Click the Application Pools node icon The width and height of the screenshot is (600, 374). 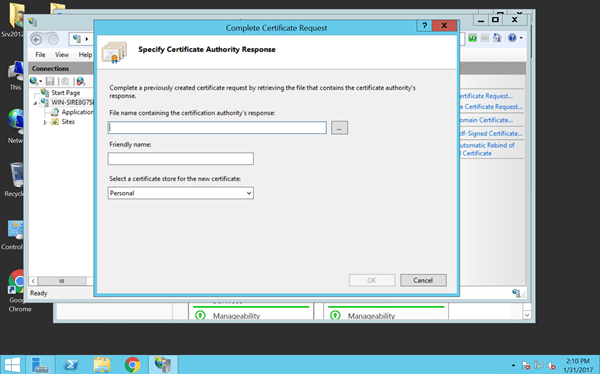click(x=55, y=112)
